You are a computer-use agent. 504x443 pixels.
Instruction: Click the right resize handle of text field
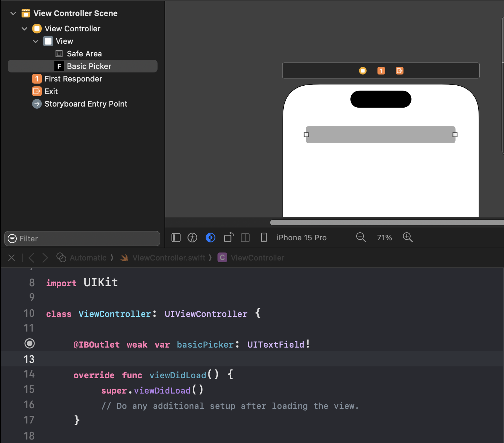(455, 135)
